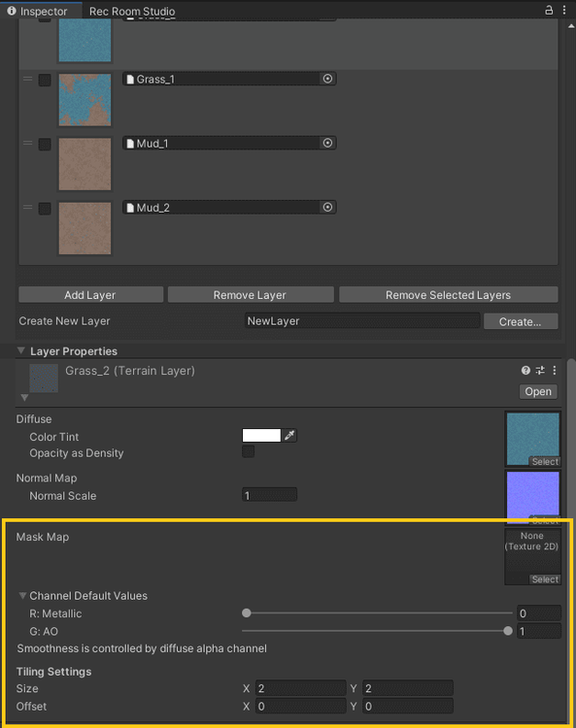Open help icon for Grass_2 Terrain Layer
Screen dimensions: 576x728
coord(525,370)
